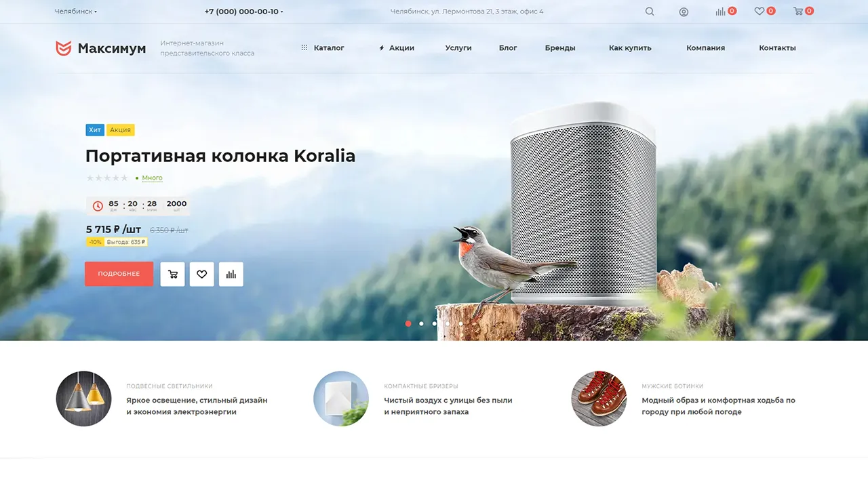Open the header wishlist heart icon
The width and height of the screenshot is (868, 488).
click(759, 12)
